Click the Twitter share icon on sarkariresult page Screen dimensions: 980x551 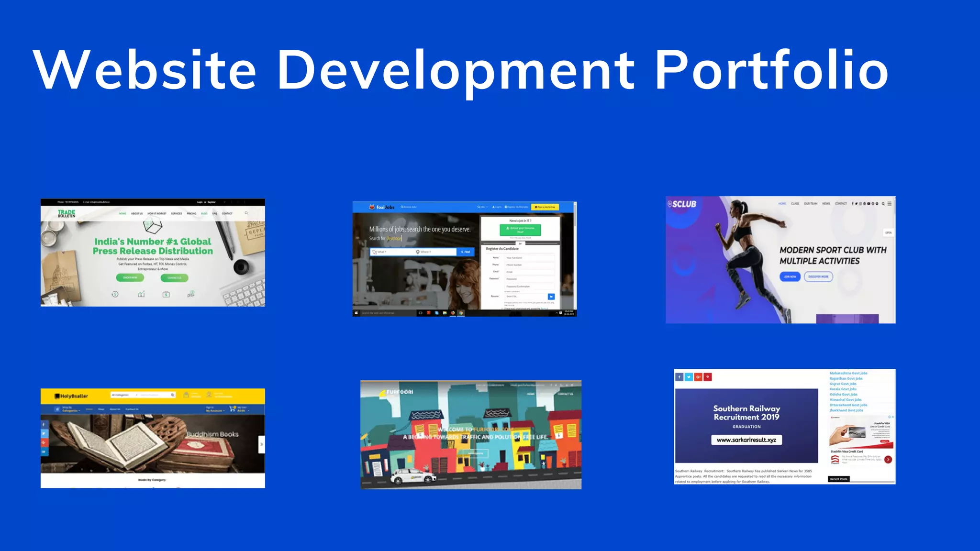689,377
